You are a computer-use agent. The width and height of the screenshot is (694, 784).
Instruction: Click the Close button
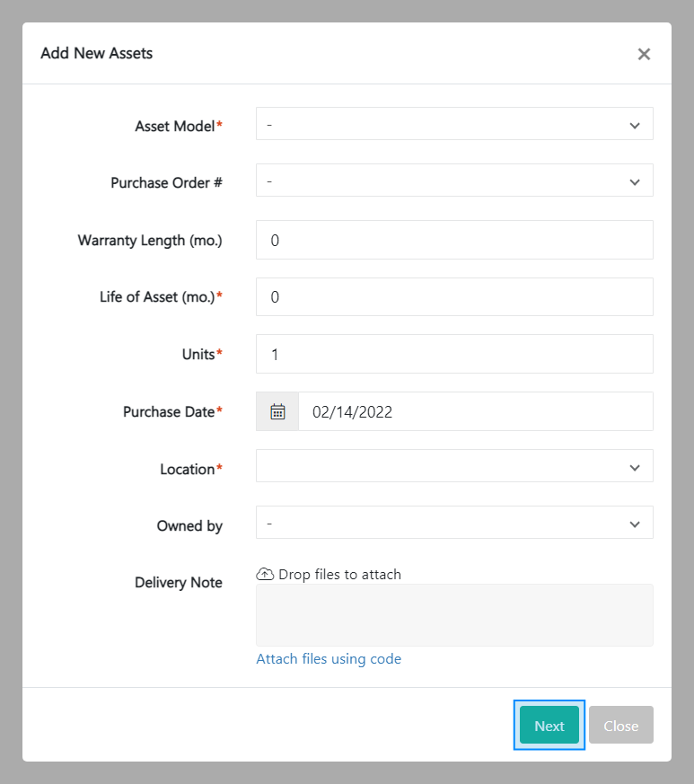[x=620, y=725]
